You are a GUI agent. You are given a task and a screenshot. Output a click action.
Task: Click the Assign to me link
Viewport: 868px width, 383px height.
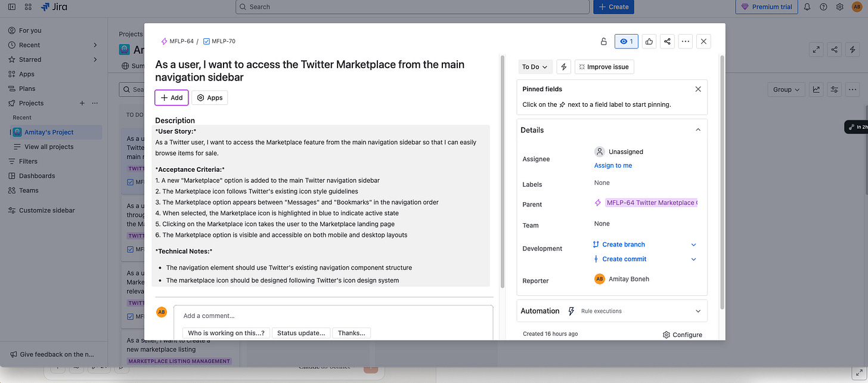pyautogui.click(x=613, y=165)
